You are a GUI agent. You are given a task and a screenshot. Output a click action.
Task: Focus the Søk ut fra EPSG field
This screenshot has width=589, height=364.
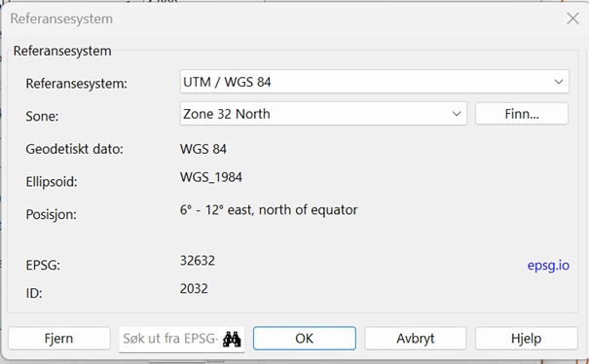click(171, 339)
